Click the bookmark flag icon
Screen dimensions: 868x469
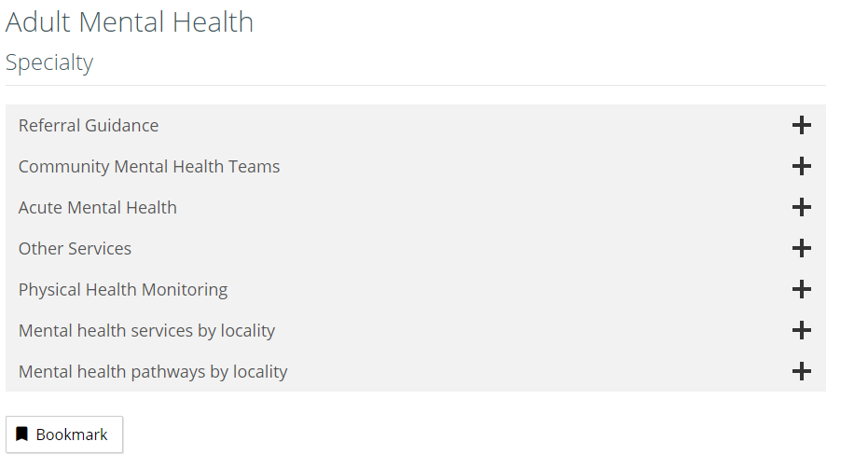tap(21, 435)
